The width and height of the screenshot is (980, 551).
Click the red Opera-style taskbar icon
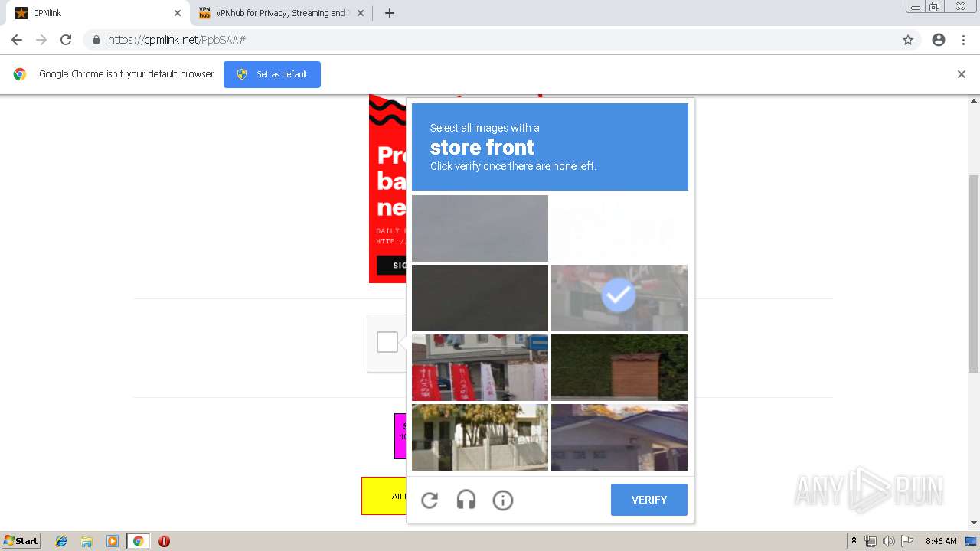[x=164, y=541]
